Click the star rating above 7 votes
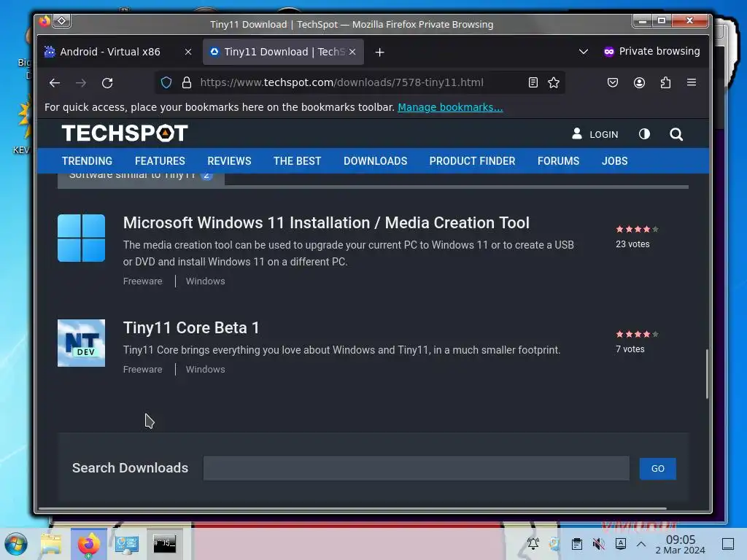Screen dimensions: 747x560 click(x=637, y=334)
